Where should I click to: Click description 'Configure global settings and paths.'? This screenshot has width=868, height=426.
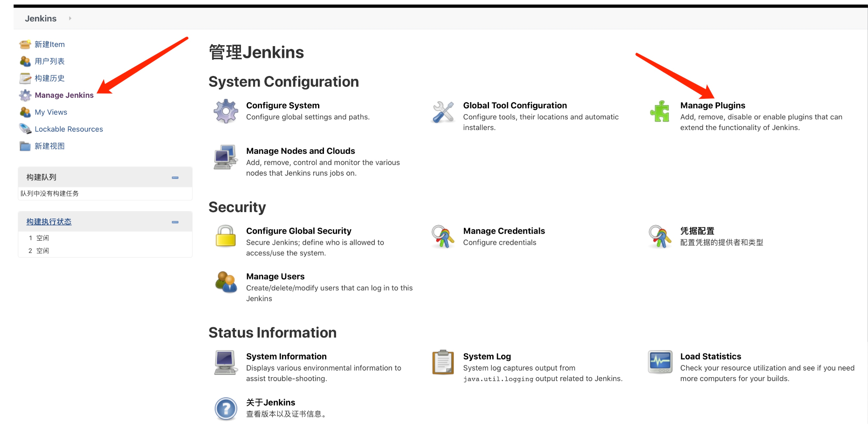click(x=308, y=117)
